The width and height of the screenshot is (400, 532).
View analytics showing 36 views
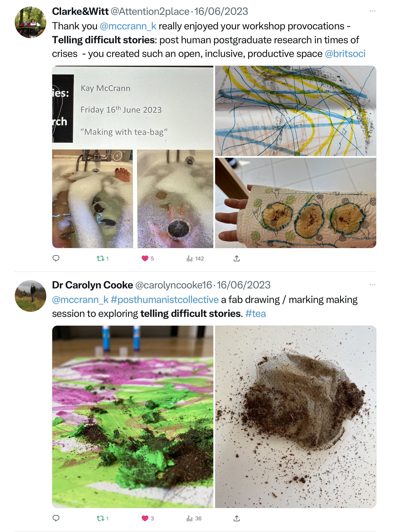coord(190,518)
